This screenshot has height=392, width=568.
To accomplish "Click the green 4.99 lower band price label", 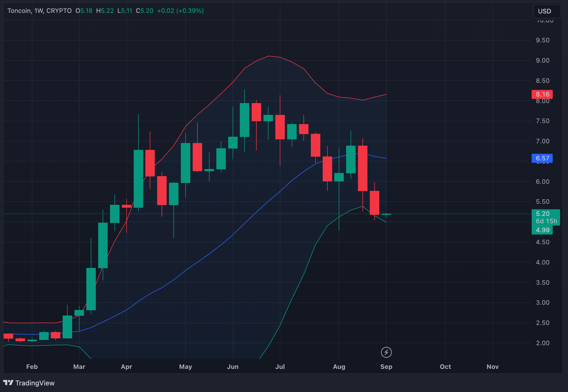I will point(542,230).
